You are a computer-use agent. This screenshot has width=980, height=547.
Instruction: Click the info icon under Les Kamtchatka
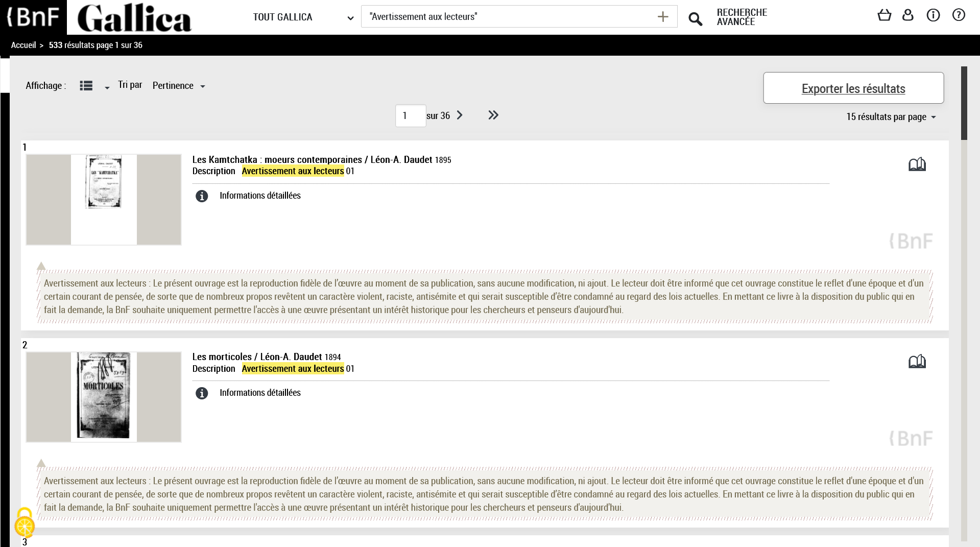202,196
